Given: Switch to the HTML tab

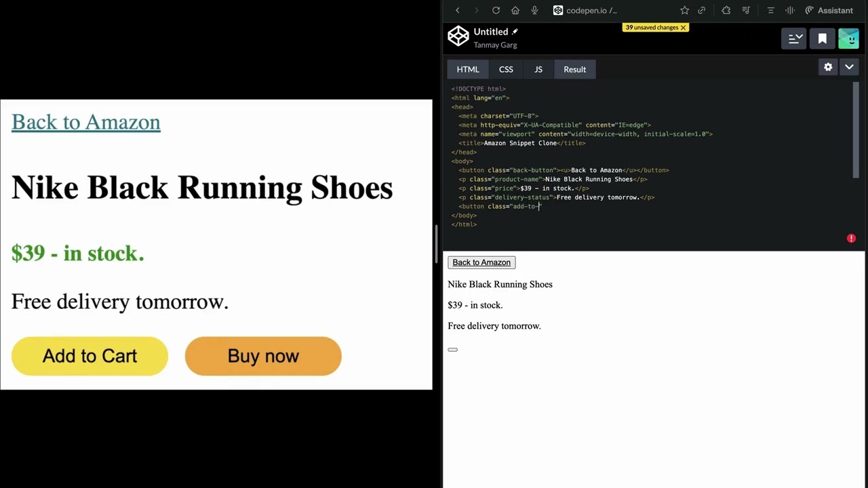Looking at the screenshot, I should coord(468,69).
